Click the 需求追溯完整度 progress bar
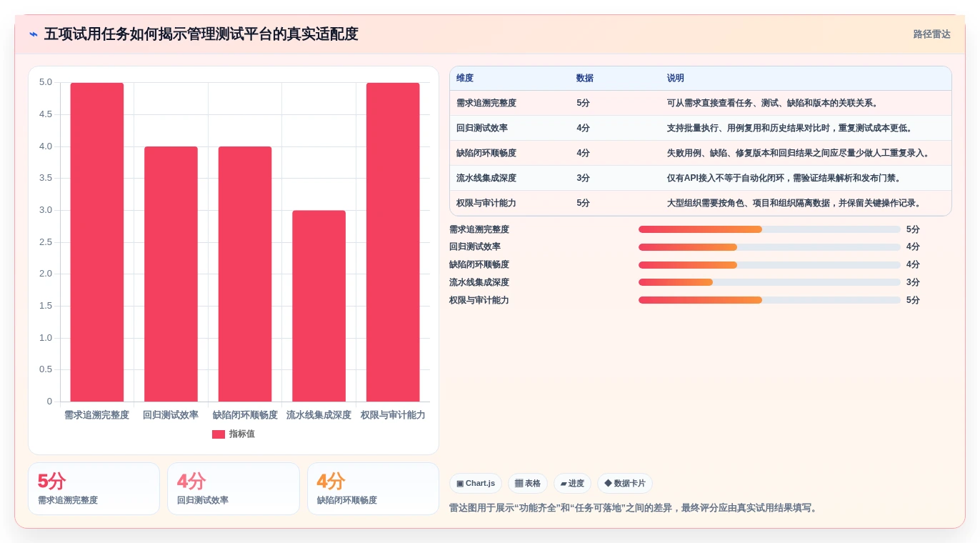 769,229
